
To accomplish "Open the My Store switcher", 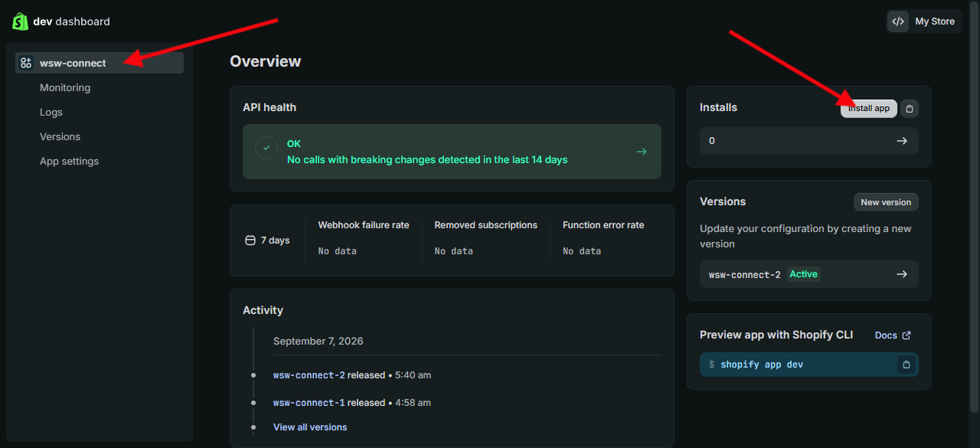I will (x=925, y=21).
